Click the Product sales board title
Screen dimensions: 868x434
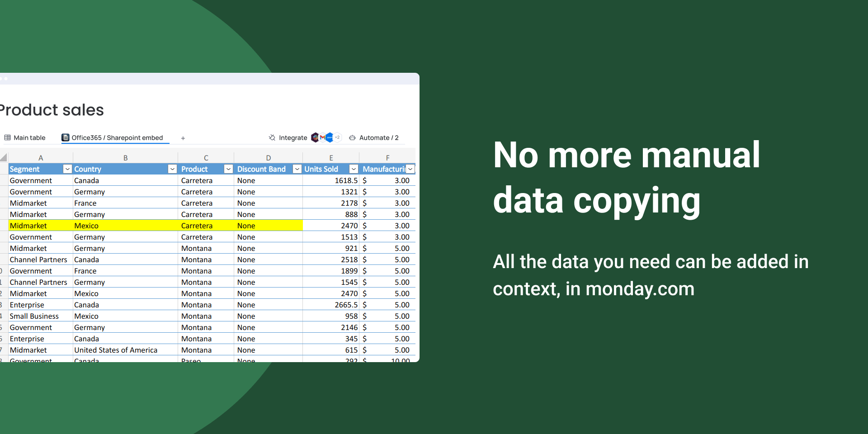pos(51,110)
